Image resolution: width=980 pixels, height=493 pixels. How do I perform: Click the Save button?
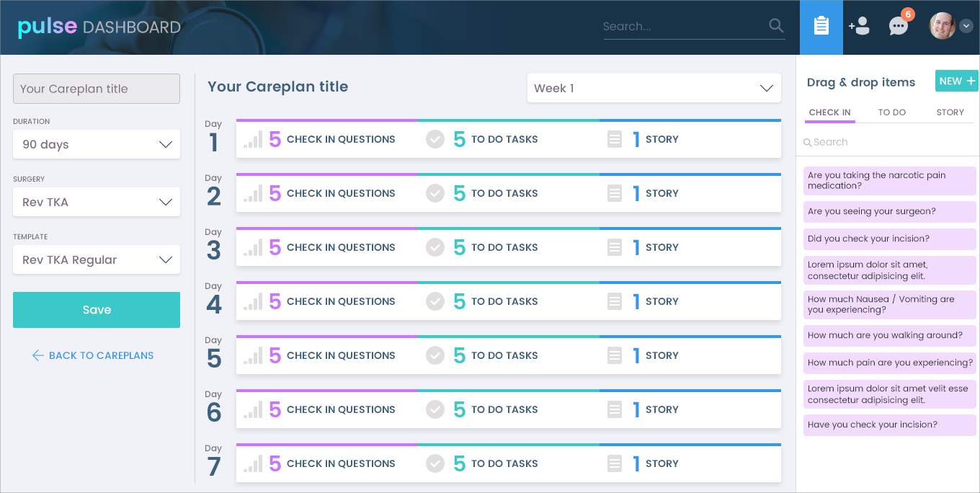point(97,310)
